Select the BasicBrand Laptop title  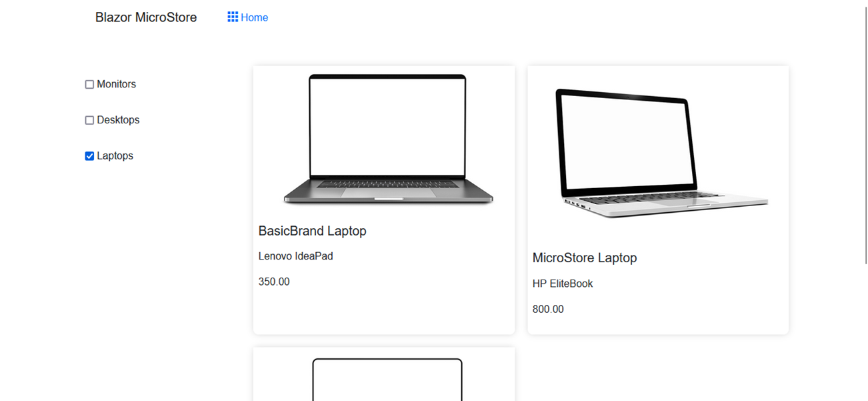click(x=312, y=231)
